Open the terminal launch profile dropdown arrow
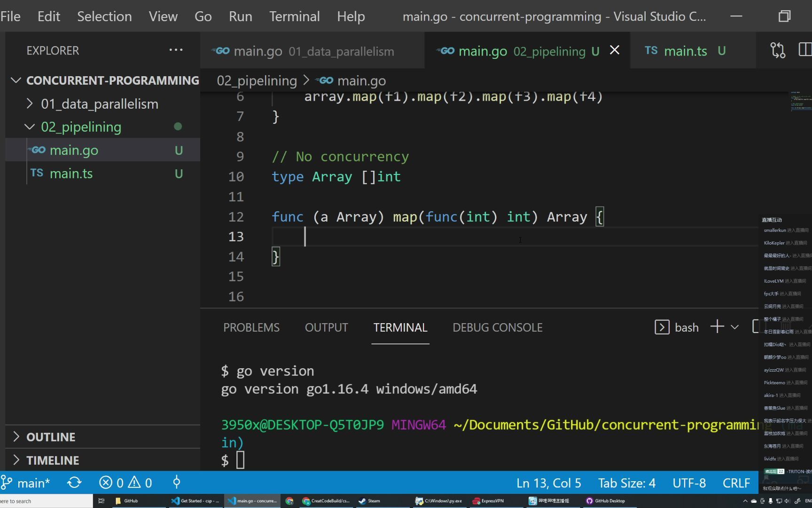 tap(735, 327)
